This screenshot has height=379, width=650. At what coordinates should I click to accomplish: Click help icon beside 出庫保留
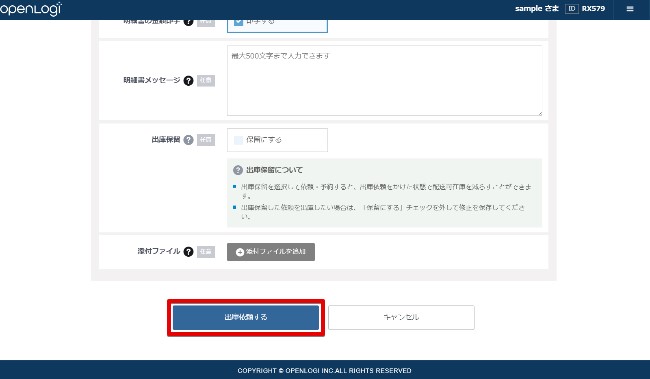(188, 140)
